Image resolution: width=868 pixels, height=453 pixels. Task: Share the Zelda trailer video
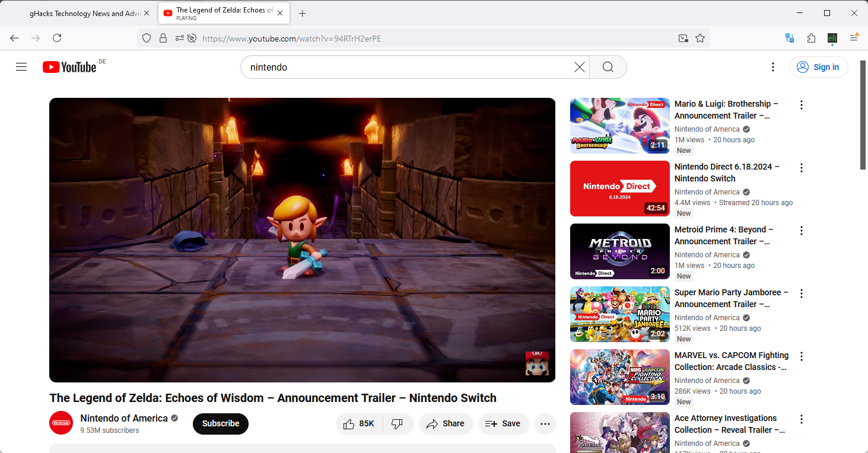click(x=446, y=423)
